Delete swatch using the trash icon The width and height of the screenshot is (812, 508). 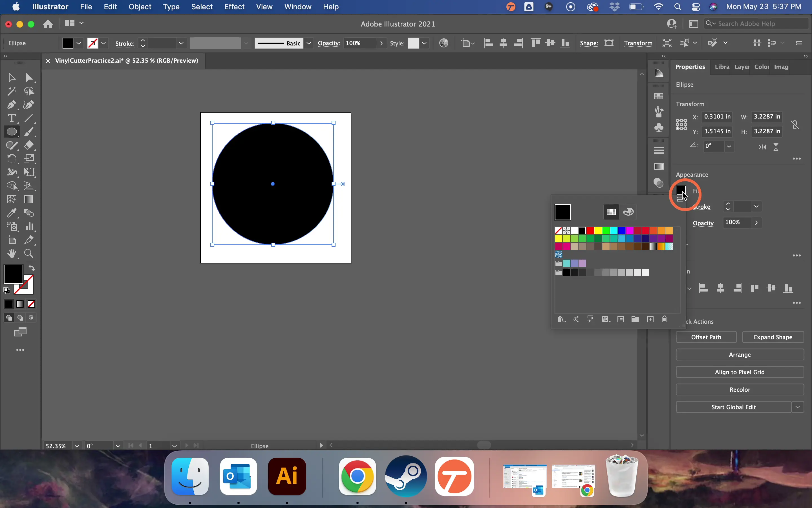tap(664, 319)
